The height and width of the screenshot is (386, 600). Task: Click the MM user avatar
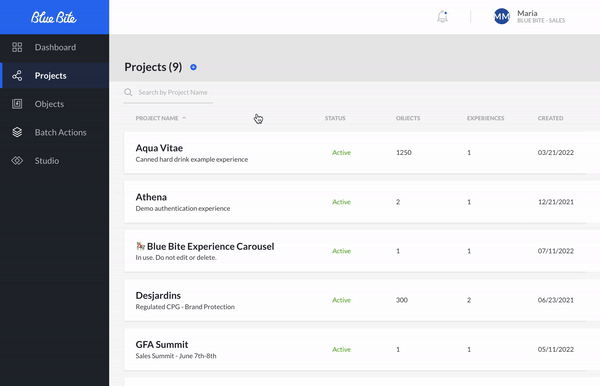tap(502, 16)
